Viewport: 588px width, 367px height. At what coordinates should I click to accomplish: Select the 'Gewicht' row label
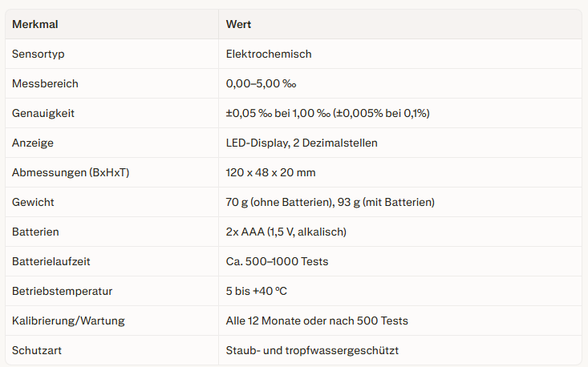click(33, 203)
